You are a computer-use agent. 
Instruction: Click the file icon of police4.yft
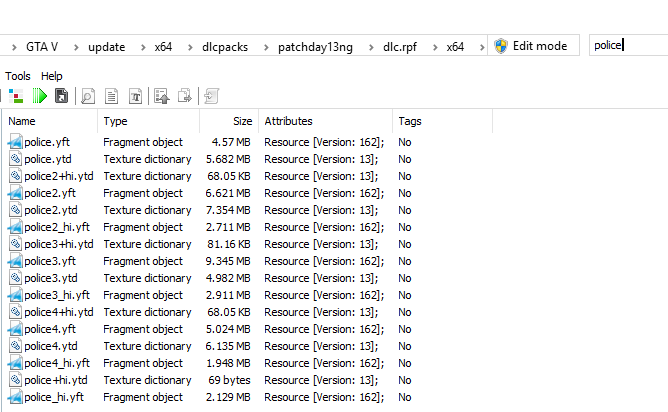point(15,329)
